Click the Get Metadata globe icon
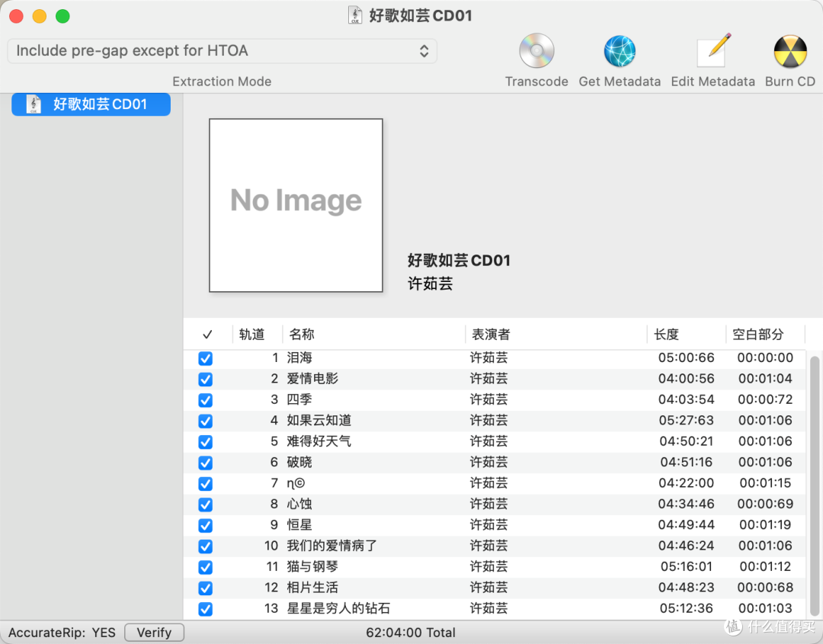Viewport: 823px width, 644px height. coord(620,51)
